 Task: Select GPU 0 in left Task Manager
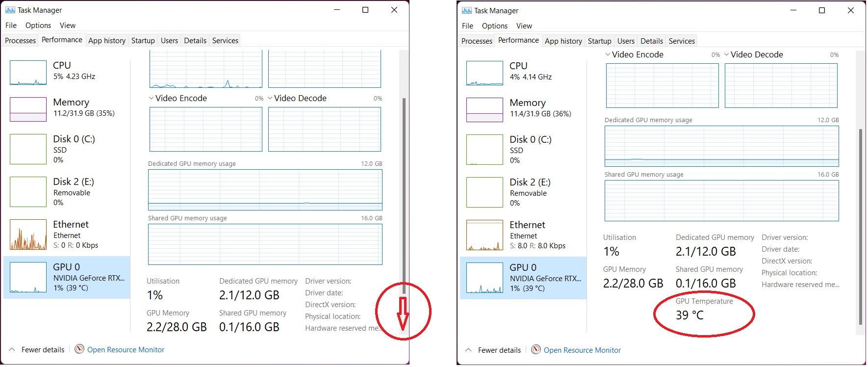click(67, 277)
